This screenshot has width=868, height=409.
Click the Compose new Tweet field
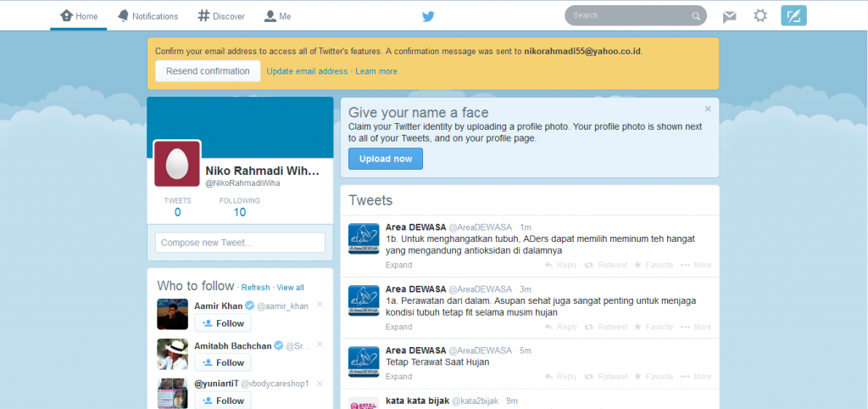coord(240,243)
